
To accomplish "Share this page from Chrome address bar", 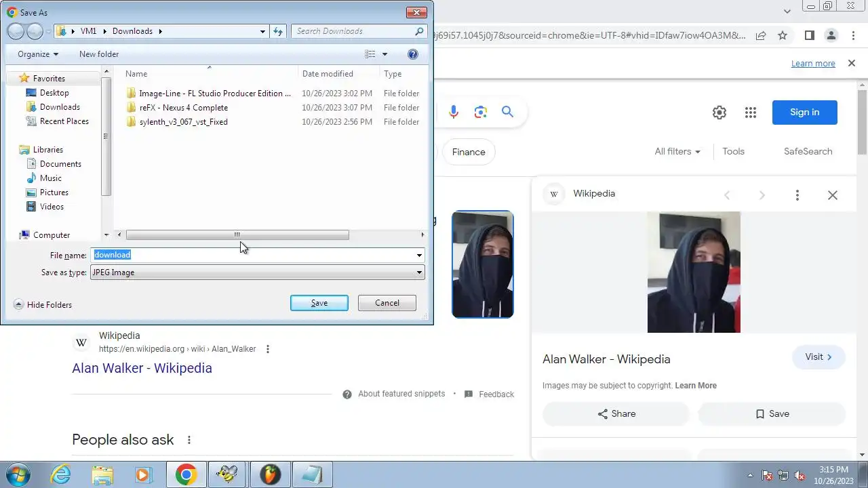I will point(761,35).
